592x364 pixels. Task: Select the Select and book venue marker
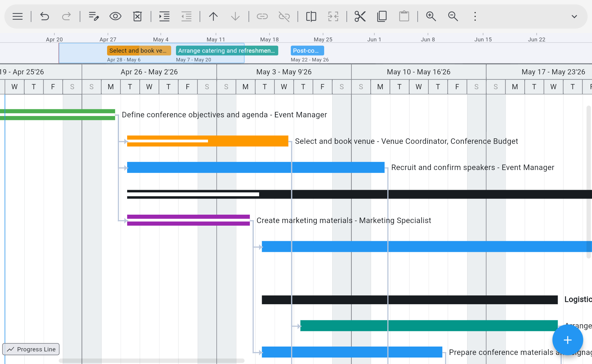pyautogui.click(x=139, y=50)
